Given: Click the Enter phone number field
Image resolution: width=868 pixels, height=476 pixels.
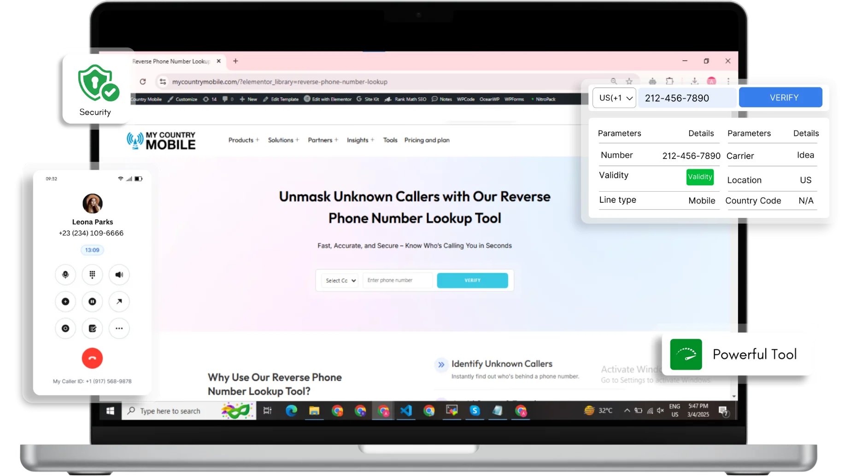Looking at the screenshot, I should coord(397,280).
